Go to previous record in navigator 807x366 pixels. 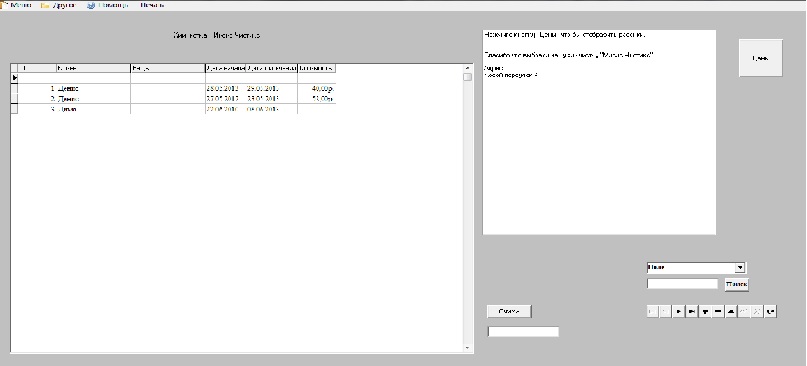[666, 311]
